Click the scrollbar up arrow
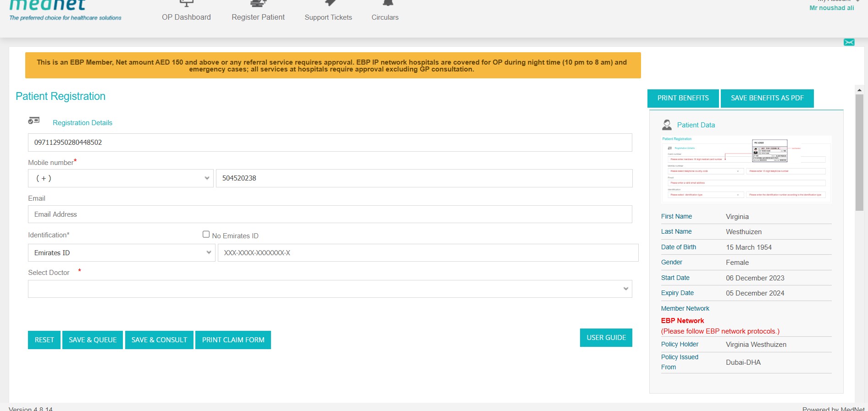 pos(859,89)
